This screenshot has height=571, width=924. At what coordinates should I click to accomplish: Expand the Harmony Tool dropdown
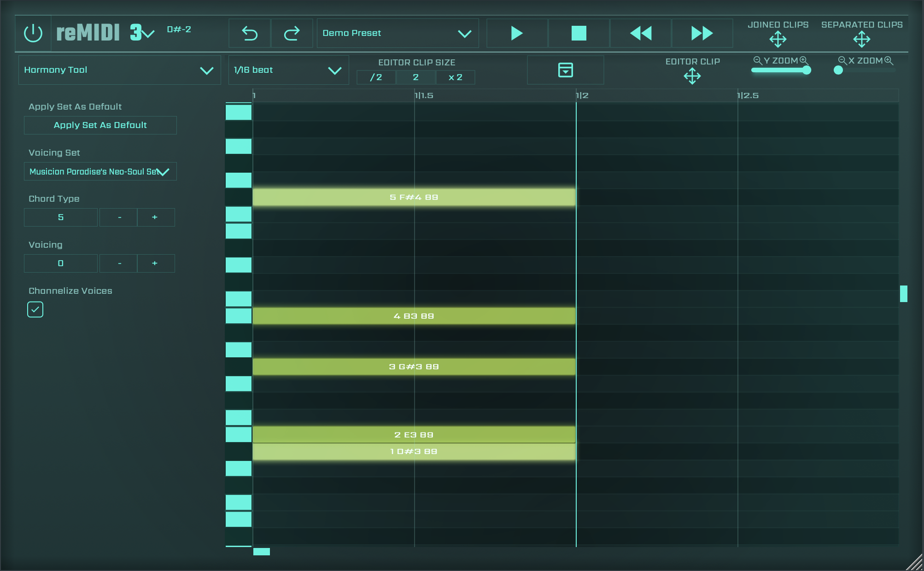(119, 70)
